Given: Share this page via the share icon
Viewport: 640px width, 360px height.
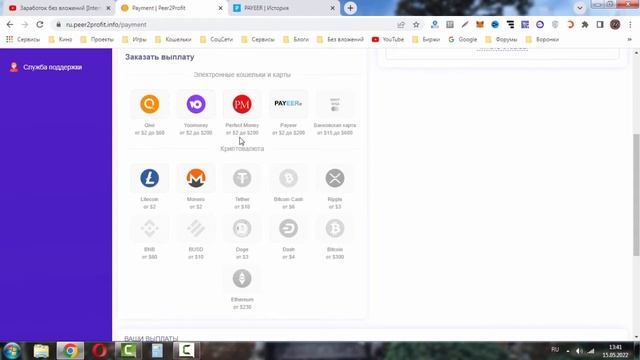Looking at the screenshot, I should pyautogui.click(x=401, y=24).
